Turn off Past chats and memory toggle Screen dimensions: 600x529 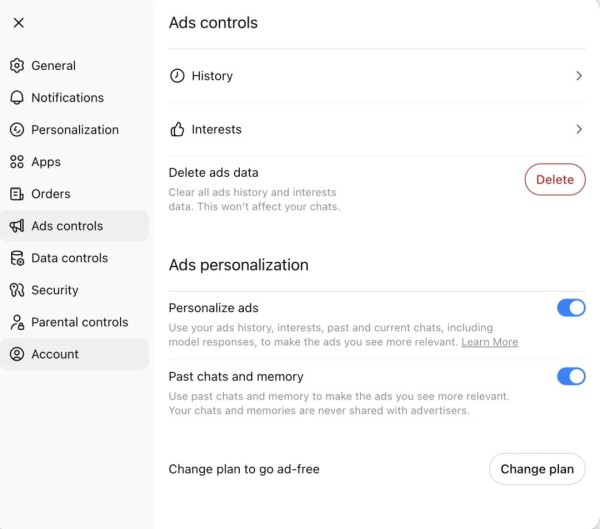point(571,376)
